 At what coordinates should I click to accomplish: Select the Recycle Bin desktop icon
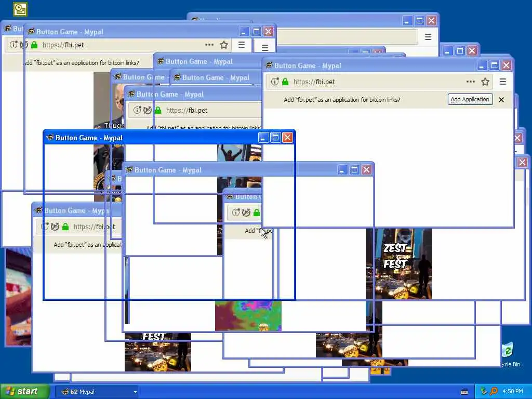pos(509,354)
